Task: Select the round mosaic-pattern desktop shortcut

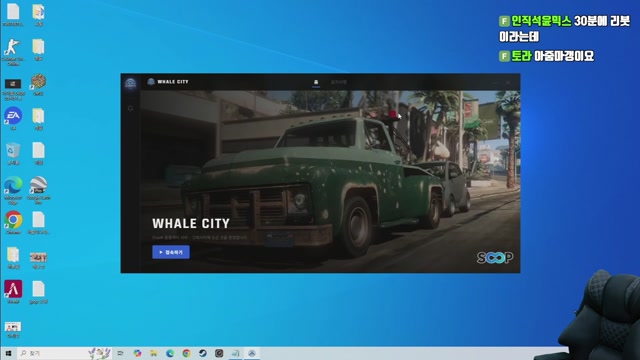Action: pos(38,84)
